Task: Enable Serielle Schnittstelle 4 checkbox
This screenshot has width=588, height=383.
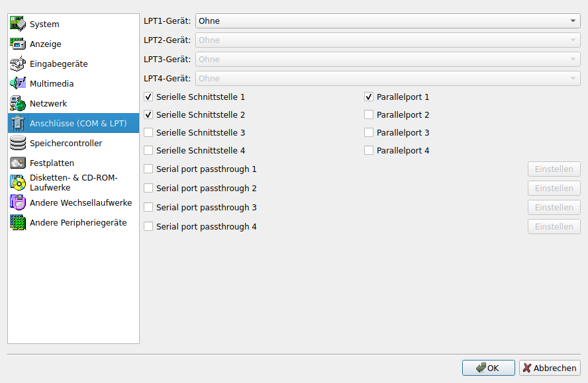Action: [148, 151]
